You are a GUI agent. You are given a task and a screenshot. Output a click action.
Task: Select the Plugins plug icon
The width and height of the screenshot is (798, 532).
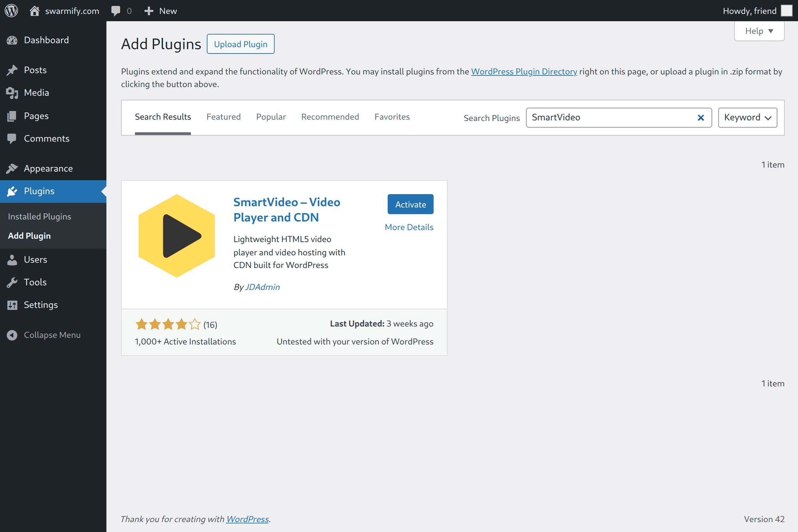(x=12, y=191)
